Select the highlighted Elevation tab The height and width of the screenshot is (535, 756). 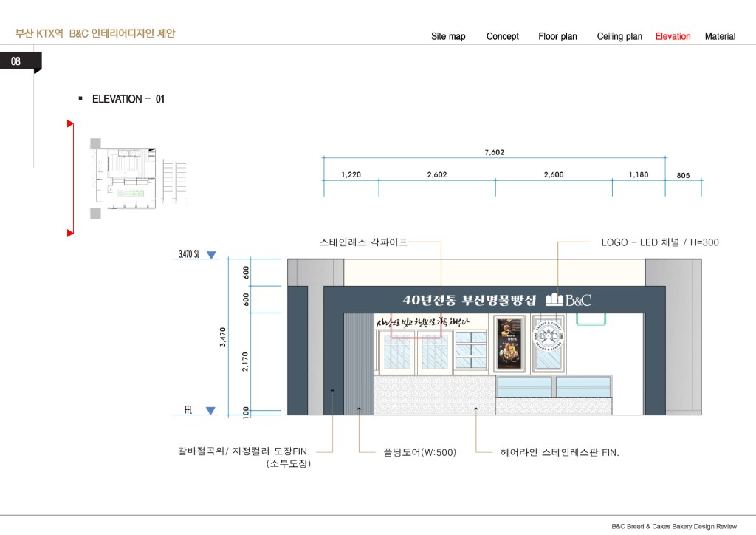pyautogui.click(x=673, y=36)
